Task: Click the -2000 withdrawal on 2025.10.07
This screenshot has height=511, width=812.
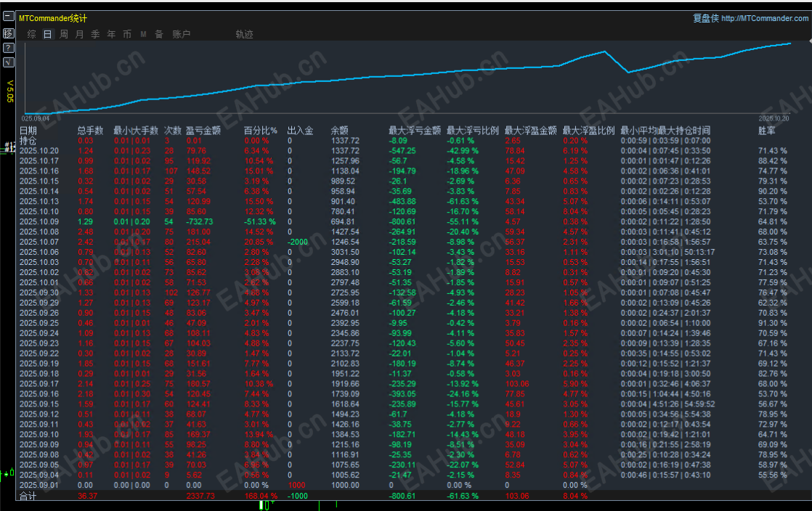Action: (298, 242)
